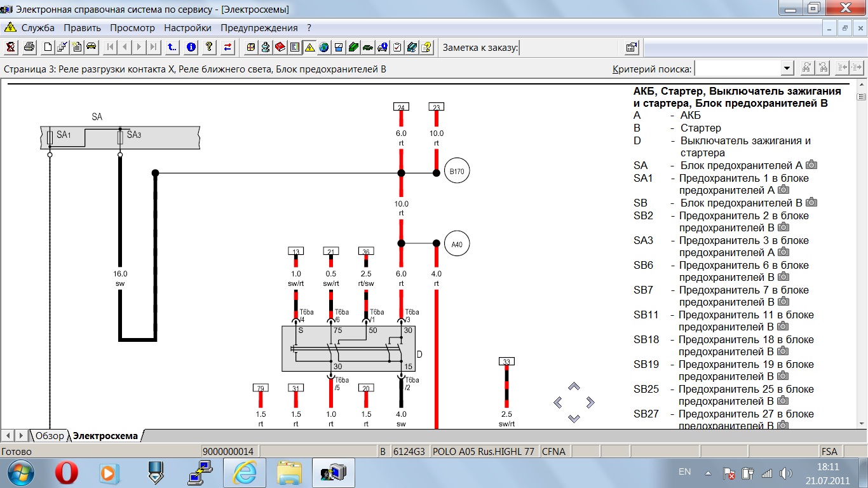Follow wire reference box 33 in diagram

(x=506, y=362)
